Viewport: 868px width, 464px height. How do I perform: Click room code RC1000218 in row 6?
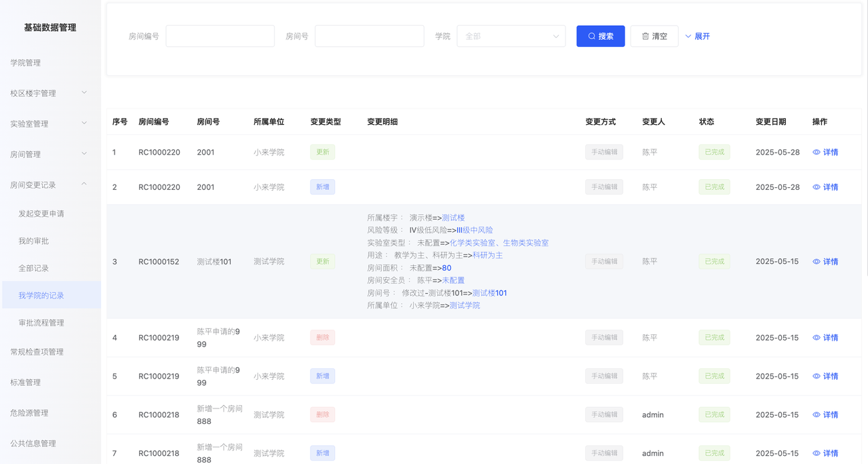(x=159, y=415)
